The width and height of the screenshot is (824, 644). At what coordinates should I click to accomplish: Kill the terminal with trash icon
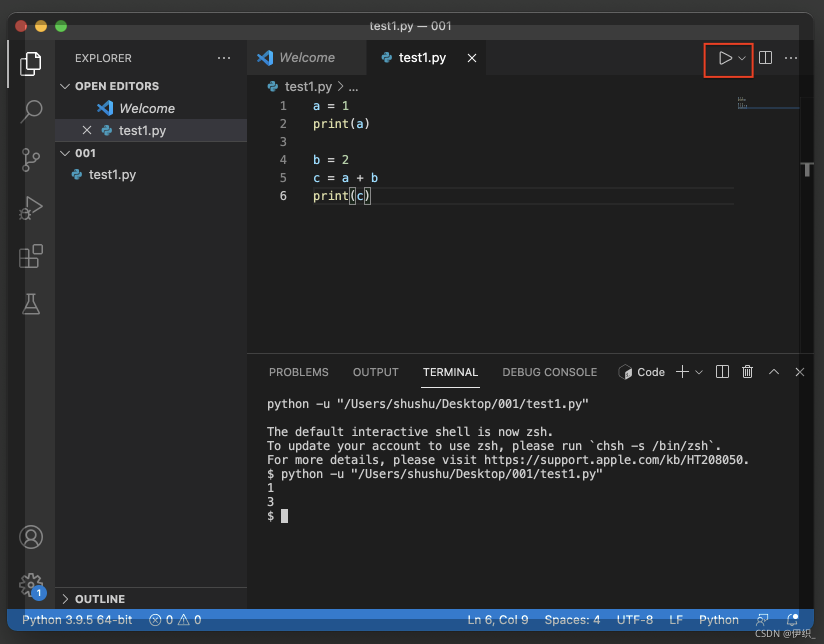coord(747,372)
